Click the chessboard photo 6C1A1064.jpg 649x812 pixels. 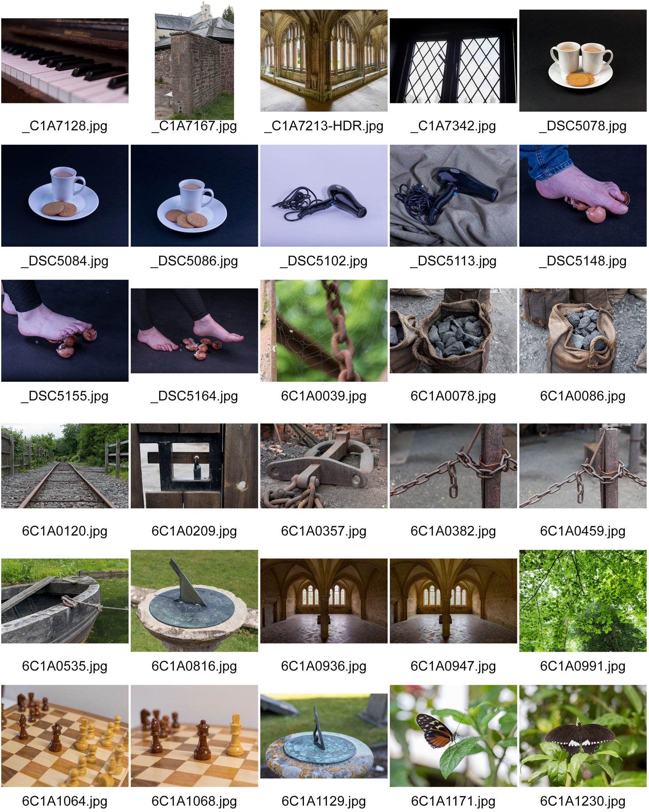click(x=65, y=736)
